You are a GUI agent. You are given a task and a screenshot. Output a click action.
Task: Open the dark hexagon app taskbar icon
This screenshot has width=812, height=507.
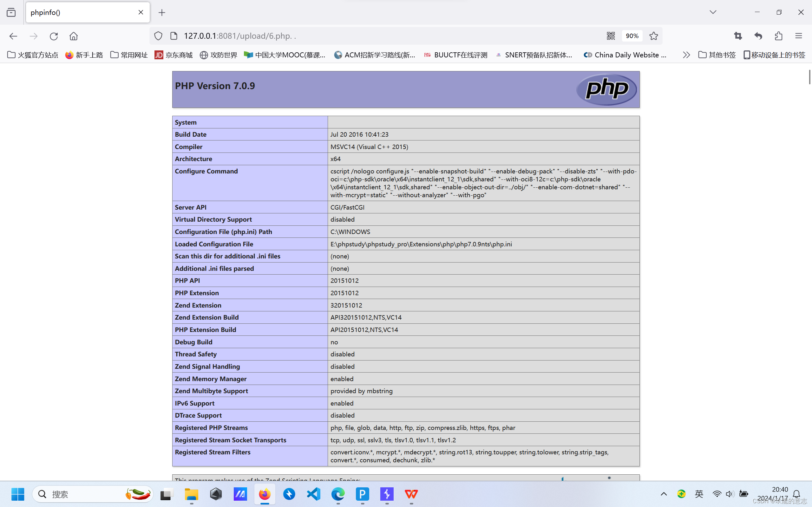click(x=216, y=494)
